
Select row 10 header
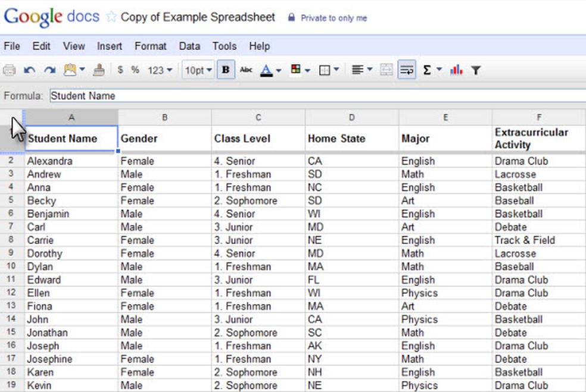coord(12,266)
